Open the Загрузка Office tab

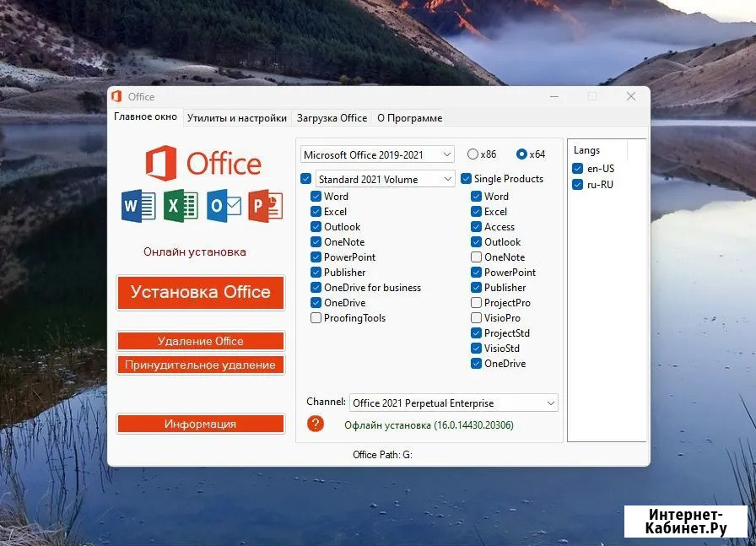coord(332,118)
